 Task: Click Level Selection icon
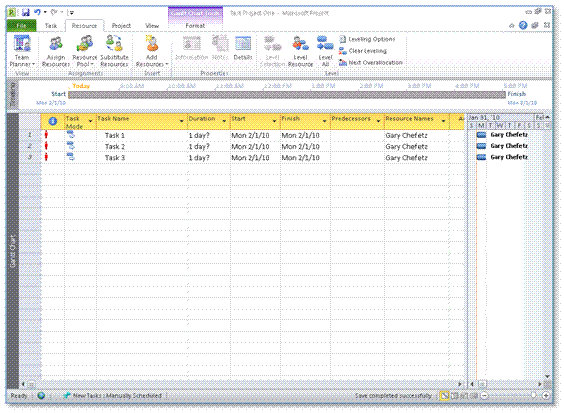click(272, 50)
